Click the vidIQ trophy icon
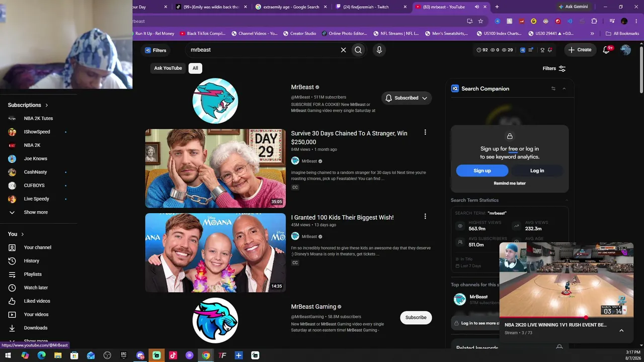 (x=542, y=50)
